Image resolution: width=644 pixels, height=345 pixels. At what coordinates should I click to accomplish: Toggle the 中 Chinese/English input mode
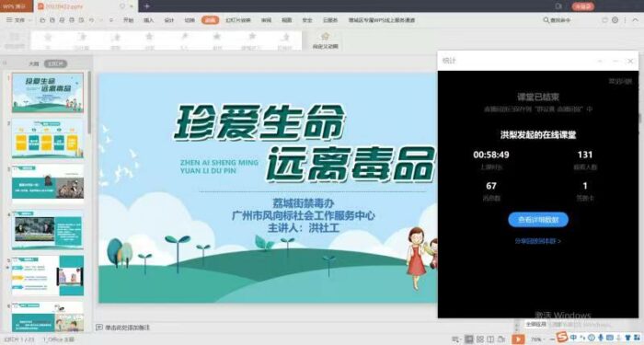574,338
